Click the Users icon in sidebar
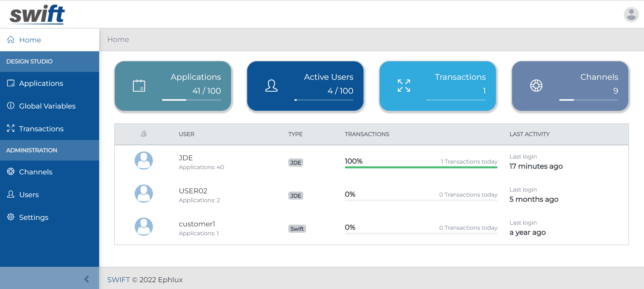The height and width of the screenshot is (289, 644). point(11,194)
